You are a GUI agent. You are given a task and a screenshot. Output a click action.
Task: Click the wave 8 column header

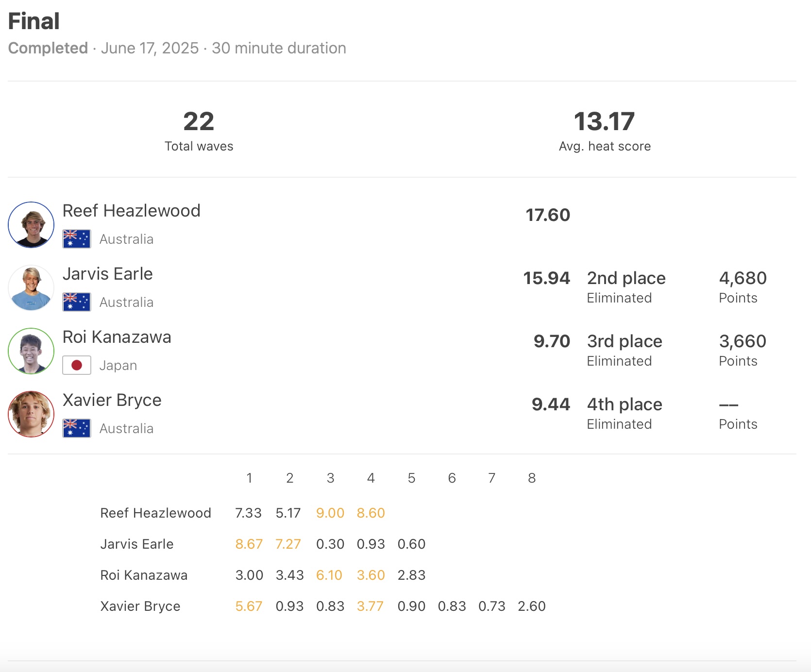tap(532, 478)
